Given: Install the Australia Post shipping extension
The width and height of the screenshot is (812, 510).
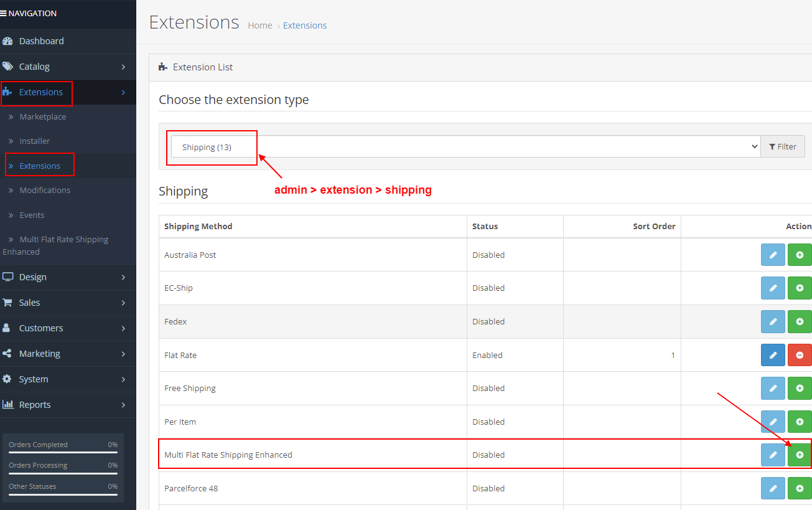Looking at the screenshot, I should point(800,255).
